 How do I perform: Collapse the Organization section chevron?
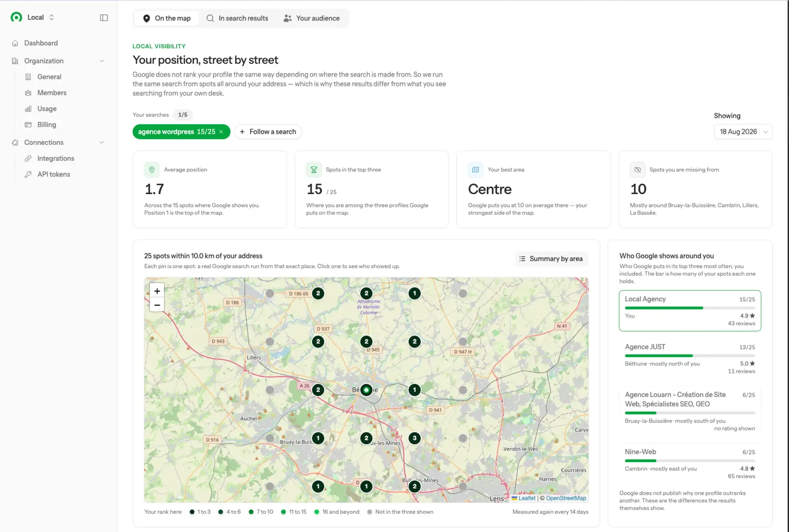point(102,61)
